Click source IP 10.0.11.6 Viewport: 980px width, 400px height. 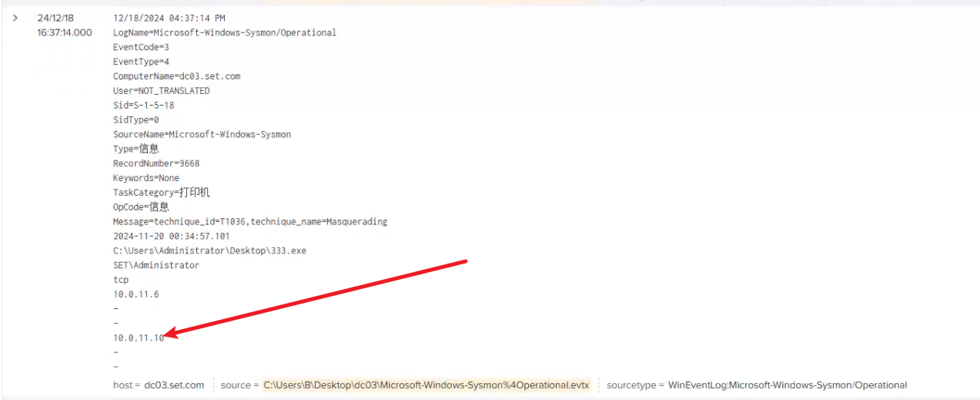coord(136,294)
